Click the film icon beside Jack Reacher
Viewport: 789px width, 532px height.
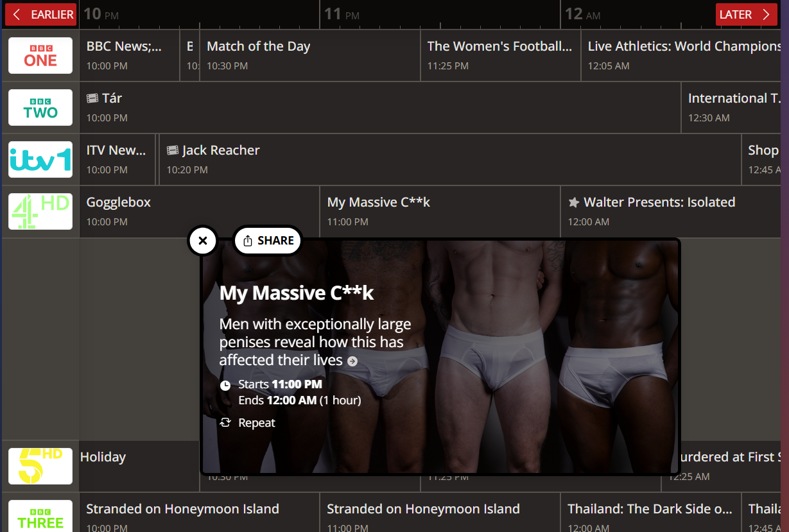pyautogui.click(x=173, y=150)
